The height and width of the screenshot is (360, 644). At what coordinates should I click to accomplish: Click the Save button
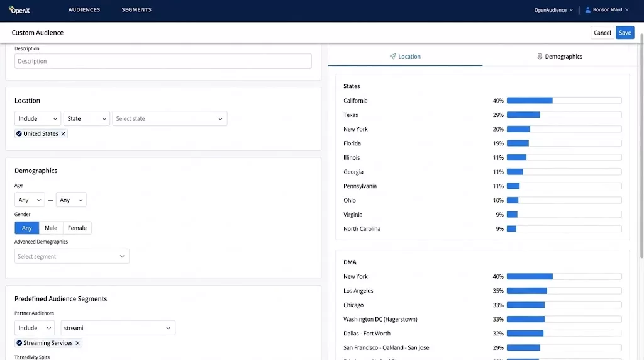click(625, 33)
